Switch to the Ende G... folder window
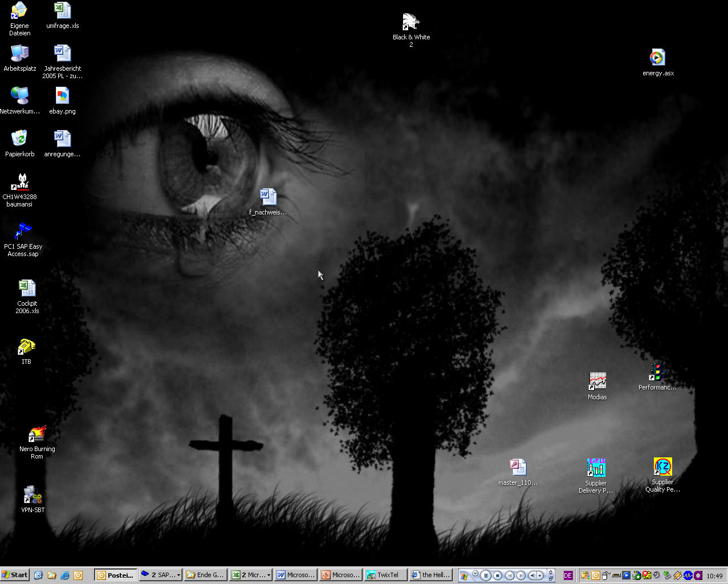 [205, 575]
